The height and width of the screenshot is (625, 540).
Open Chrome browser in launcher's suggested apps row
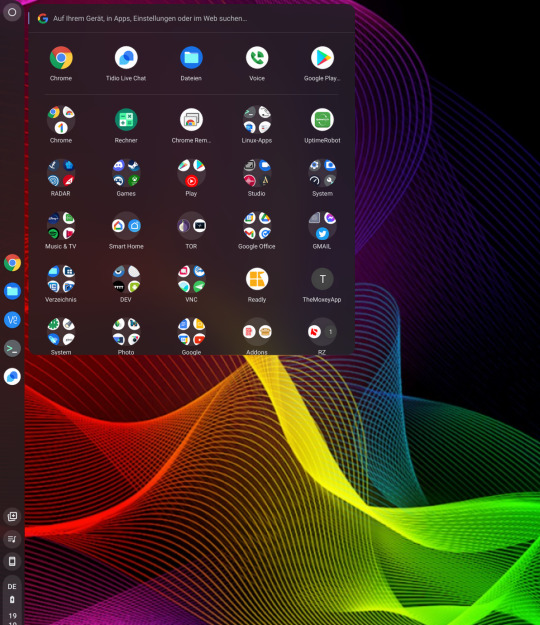61,58
